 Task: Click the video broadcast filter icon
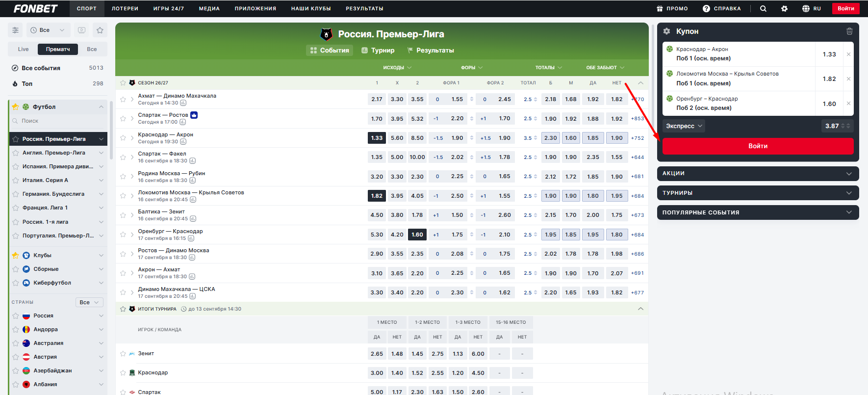point(81,30)
